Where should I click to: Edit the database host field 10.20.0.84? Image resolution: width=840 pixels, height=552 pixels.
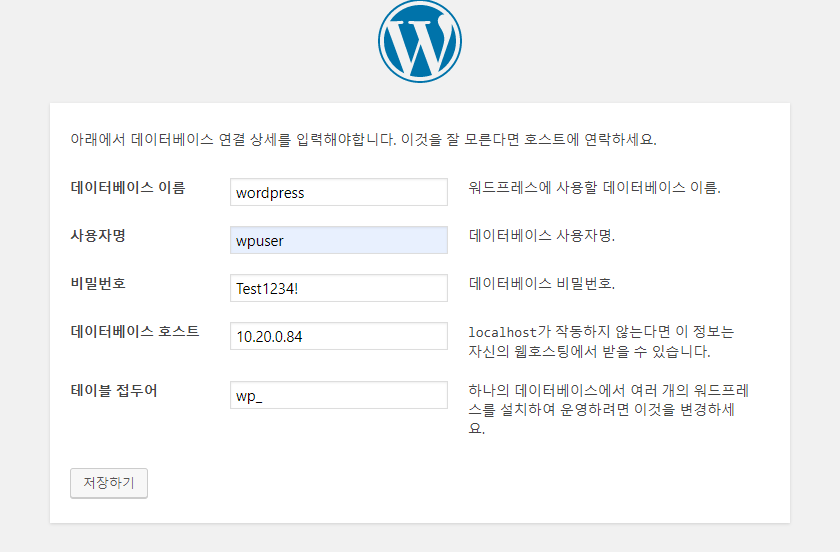[x=339, y=336]
